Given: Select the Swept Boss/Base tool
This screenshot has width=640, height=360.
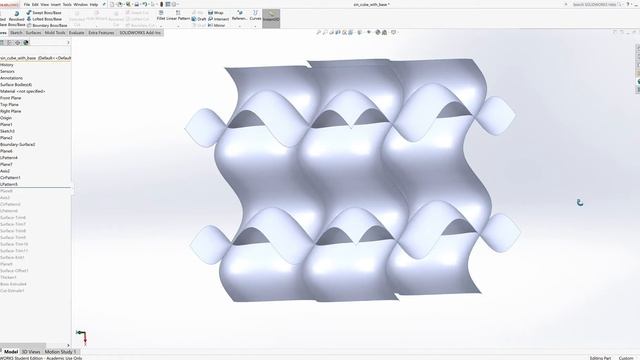Looking at the screenshot, I should pos(44,13).
